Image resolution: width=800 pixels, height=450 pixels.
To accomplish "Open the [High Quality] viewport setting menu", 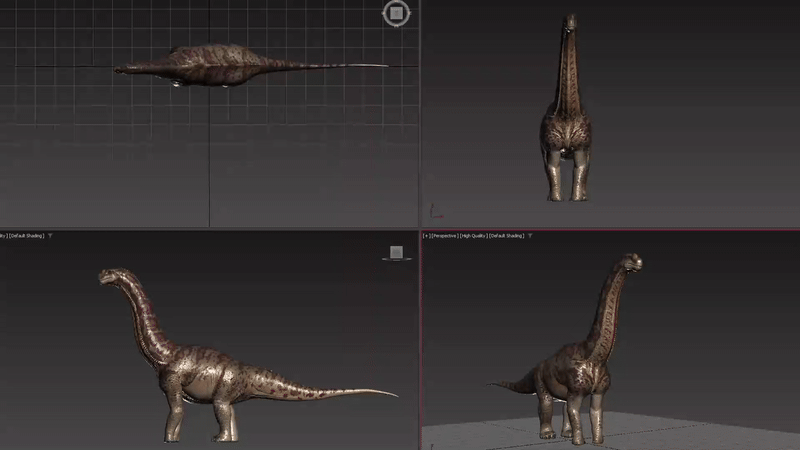I will click(475, 236).
